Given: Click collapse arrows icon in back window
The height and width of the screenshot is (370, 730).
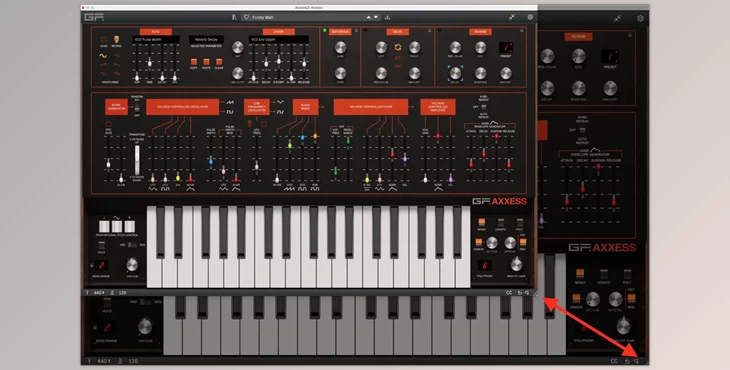Looking at the screenshot, I should click(x=617, y=19).
